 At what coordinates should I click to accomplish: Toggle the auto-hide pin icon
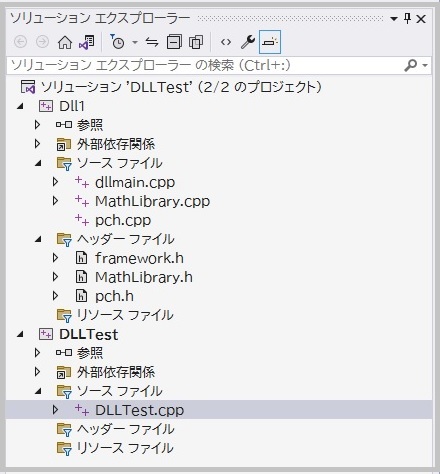[x=407, y=18]
